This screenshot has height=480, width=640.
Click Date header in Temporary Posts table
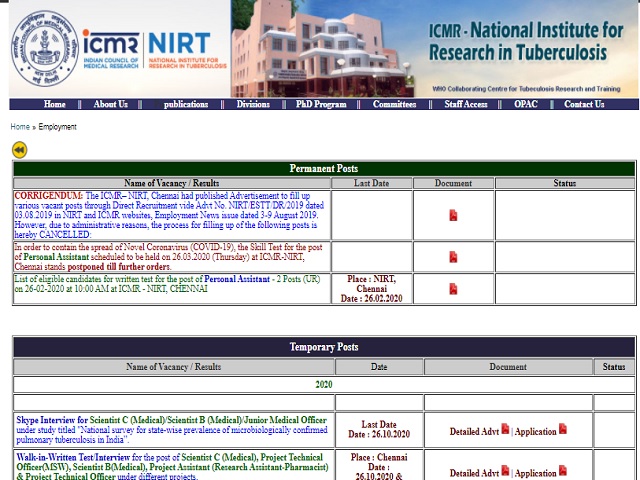(379, 367)
